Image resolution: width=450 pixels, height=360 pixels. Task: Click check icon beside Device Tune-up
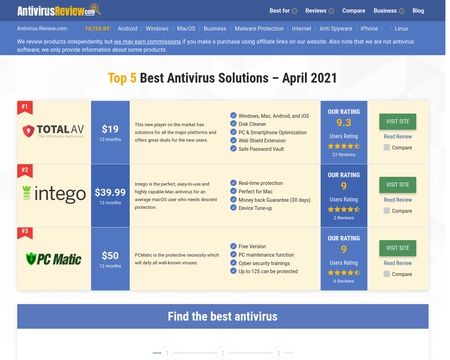click(x=233, y=208)
